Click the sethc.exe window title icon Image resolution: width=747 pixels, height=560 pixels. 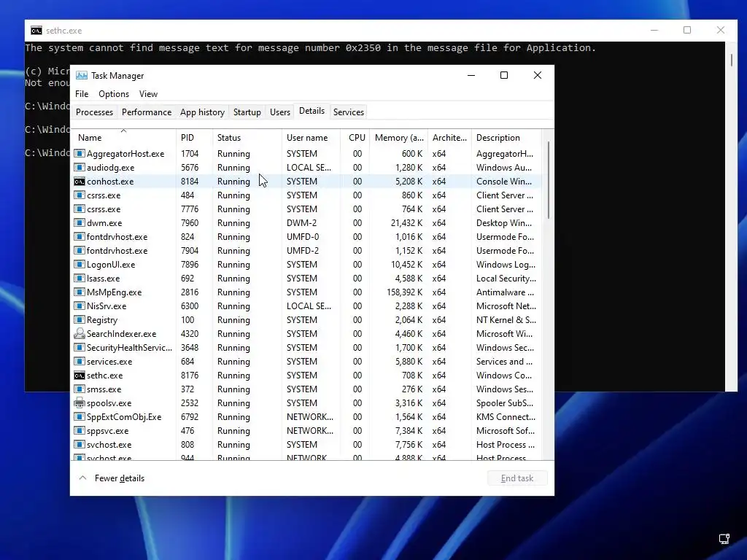click(36, 31)
